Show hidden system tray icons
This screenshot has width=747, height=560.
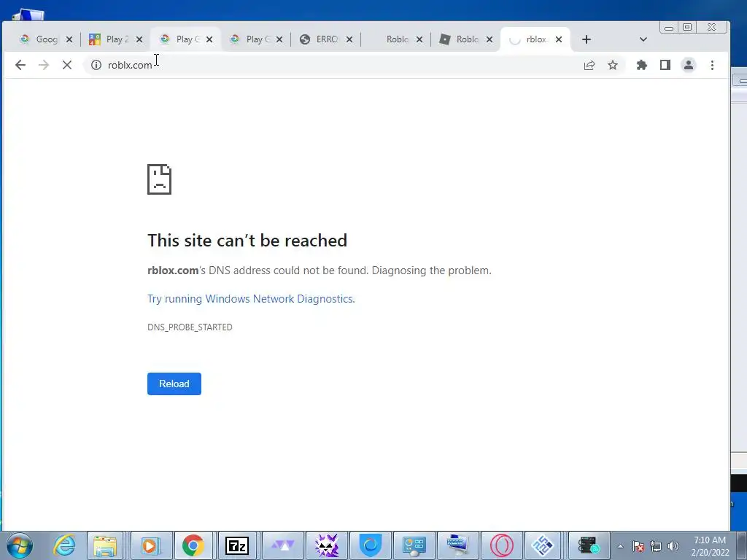tap(620, 546)
